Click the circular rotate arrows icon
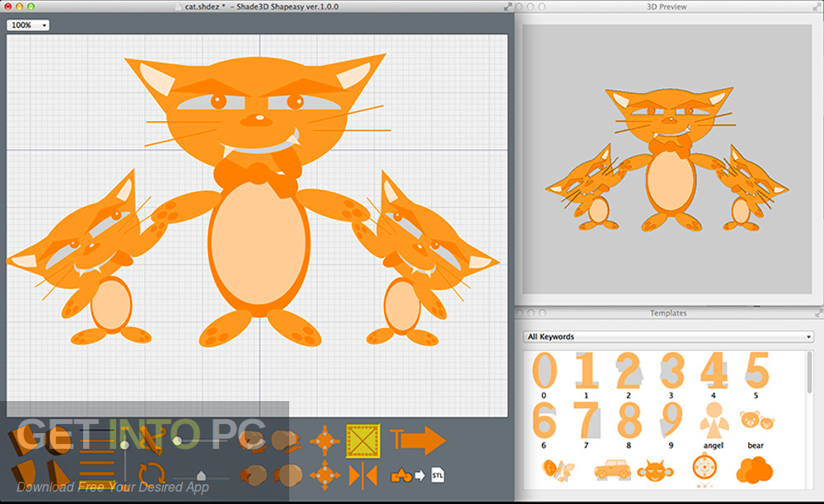Image resolution: width=824 pixels, height=504 pixels. click(x=151, y=474)
